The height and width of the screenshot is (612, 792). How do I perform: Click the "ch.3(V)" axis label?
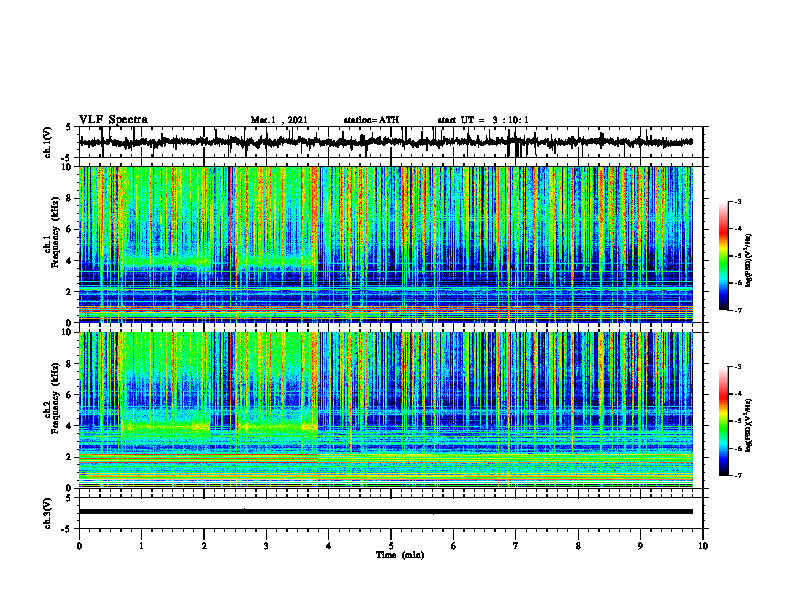point(48,513)
